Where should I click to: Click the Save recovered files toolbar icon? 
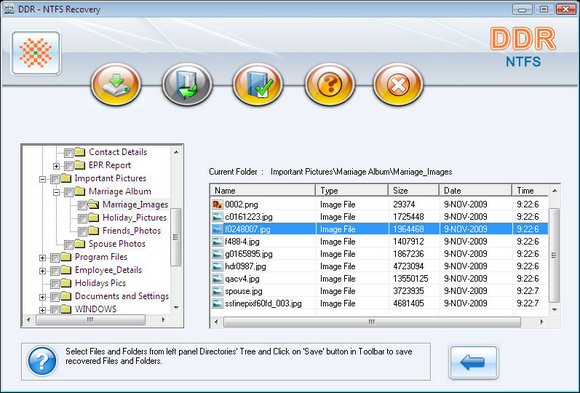click(x=116, y=84)
